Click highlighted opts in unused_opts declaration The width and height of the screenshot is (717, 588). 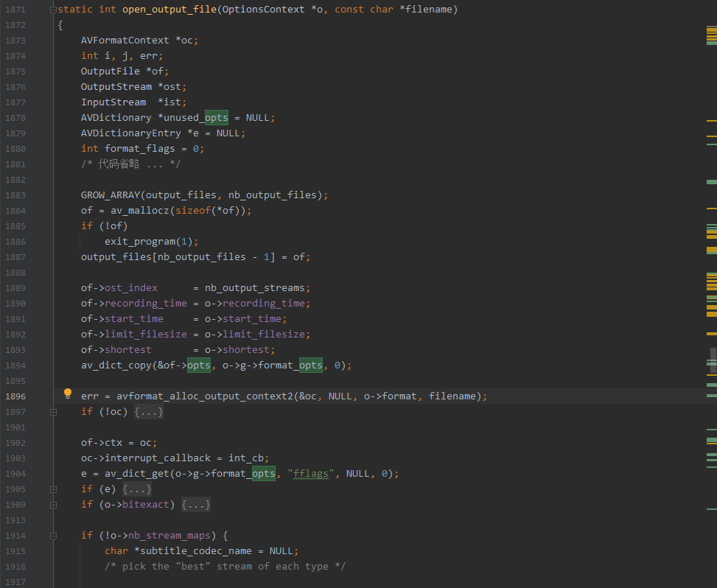(217, 118)
